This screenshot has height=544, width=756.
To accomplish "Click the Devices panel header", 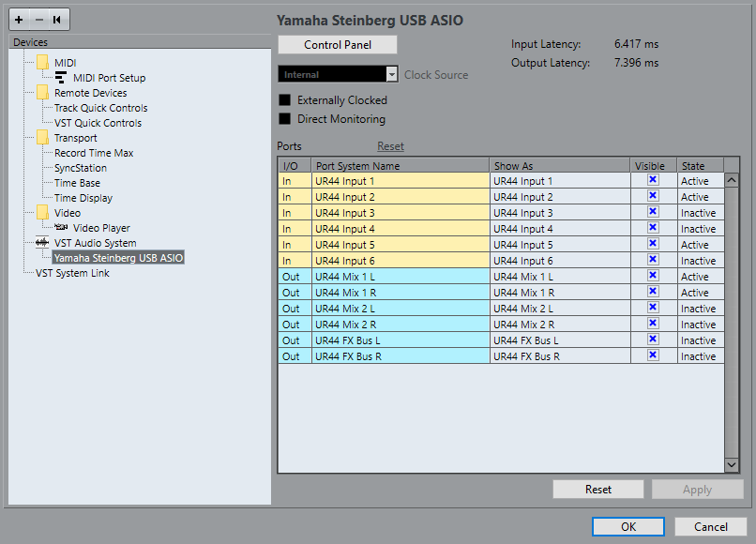I will click(140, 42).
